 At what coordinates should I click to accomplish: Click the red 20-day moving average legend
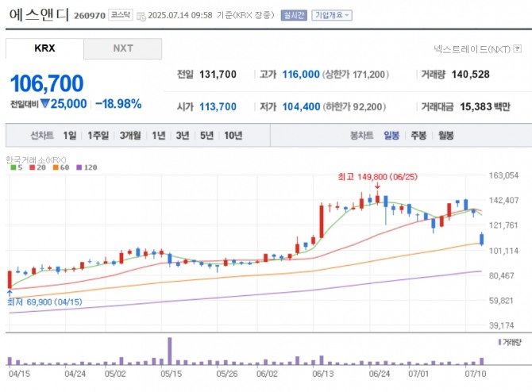pyautogui.click(x=34, y=167)
